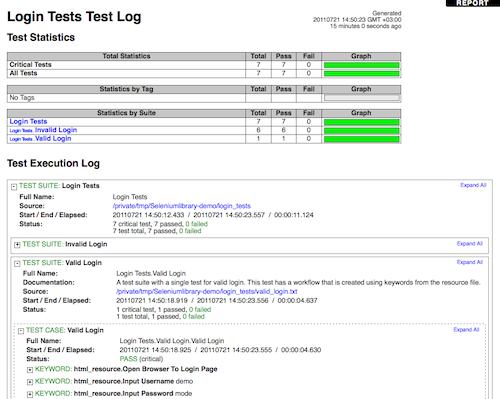
Task: Click the Invalid Login total cell value 6
Action: 258,130
